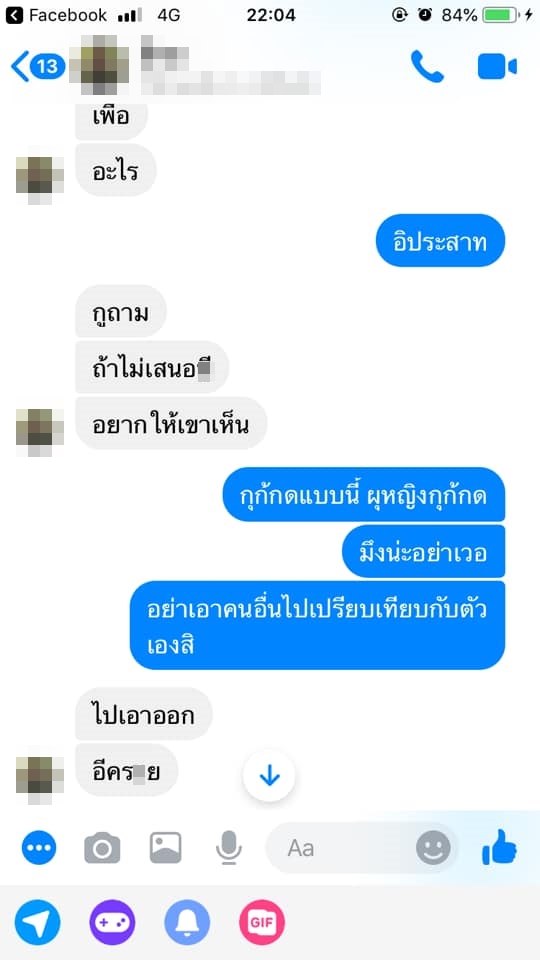540x960 pixels.
Task: Go back using the blue chevron arrow
Action: tap(20, 66)
